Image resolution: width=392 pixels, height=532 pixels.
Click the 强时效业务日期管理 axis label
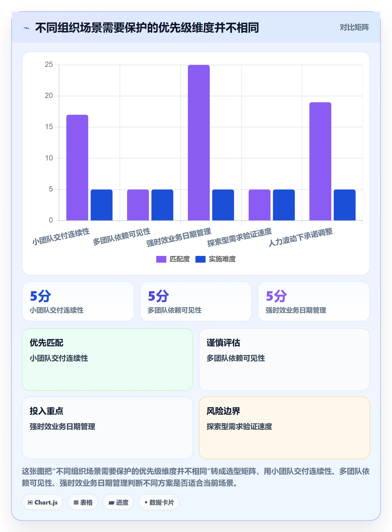pos(179,237)
